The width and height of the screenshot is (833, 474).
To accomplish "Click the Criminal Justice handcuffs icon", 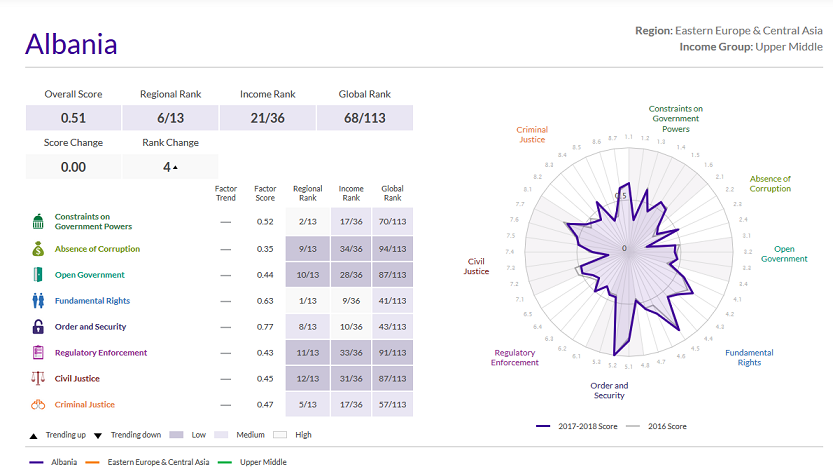I will coord(38,405).
